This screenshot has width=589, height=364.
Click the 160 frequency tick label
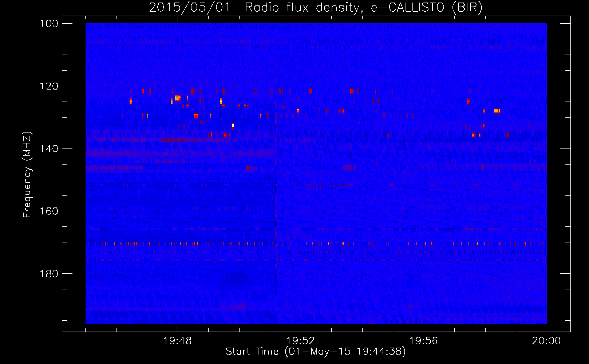(x=49, y=211)
